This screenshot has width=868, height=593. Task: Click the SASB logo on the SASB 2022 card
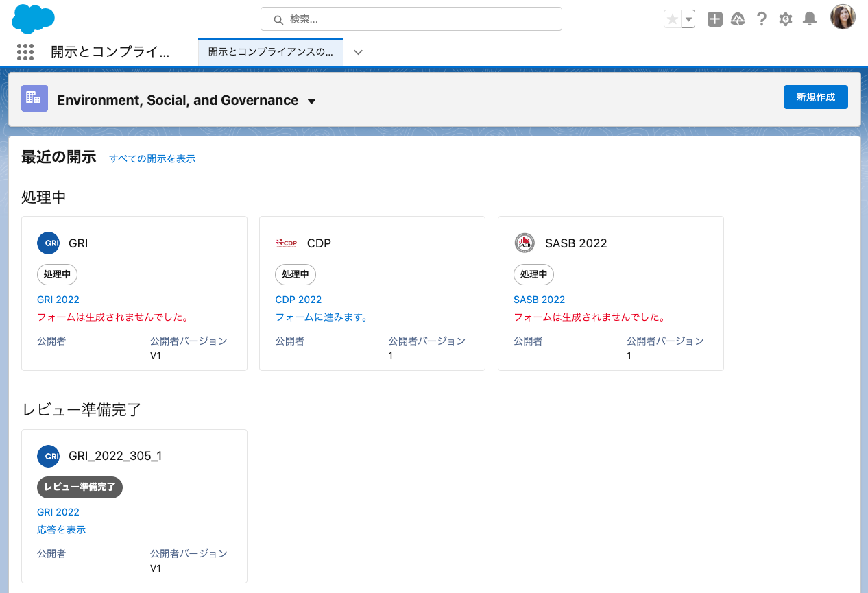click(x=525, y=243)
